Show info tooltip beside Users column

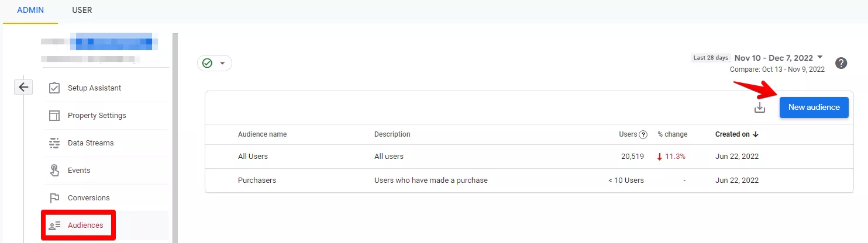tap(643, 134)
